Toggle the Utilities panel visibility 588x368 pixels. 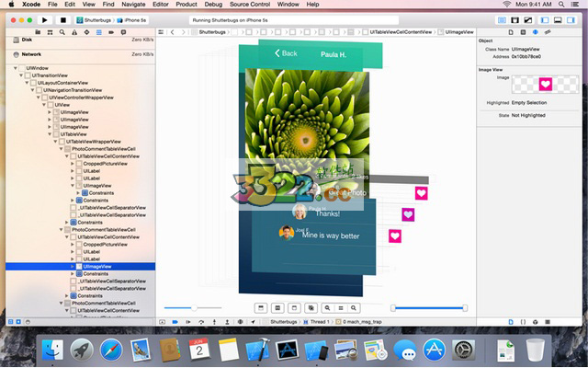[x=571, y=20]
